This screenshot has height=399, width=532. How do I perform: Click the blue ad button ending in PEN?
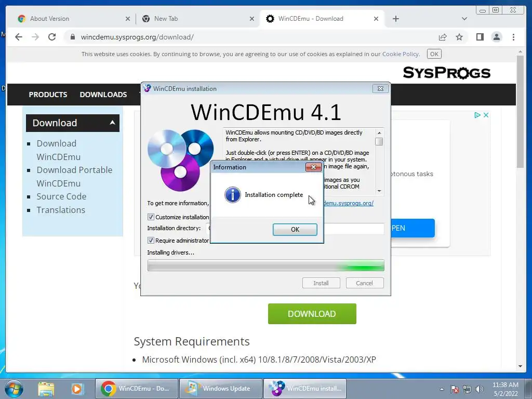point(413,228)
